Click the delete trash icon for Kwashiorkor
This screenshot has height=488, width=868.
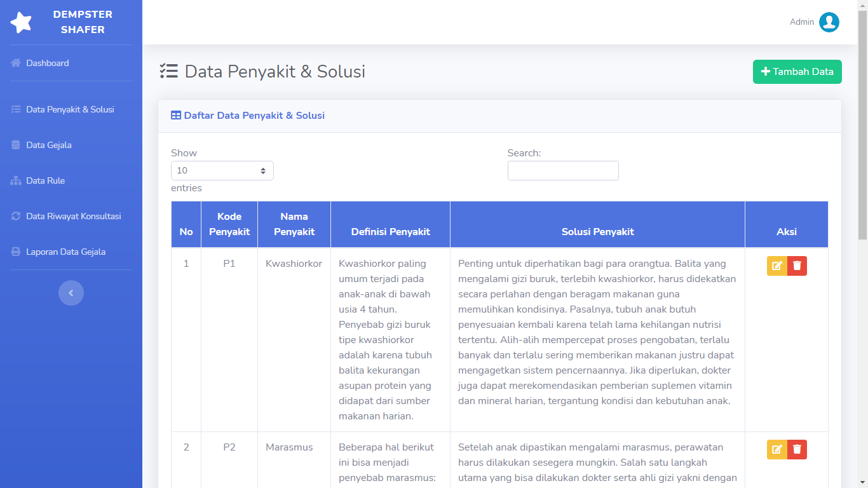(x=797, y=266)
